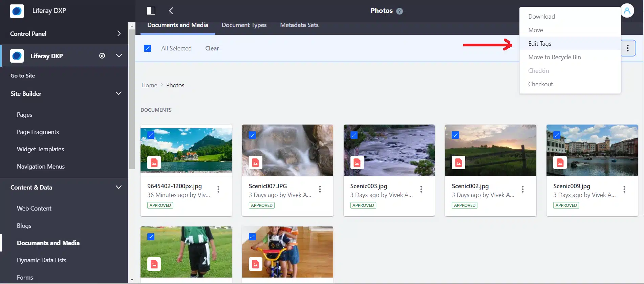Viewport: 644px width, 284px height.
Task: Go back using the header arrow
Action: click(171, 11)
